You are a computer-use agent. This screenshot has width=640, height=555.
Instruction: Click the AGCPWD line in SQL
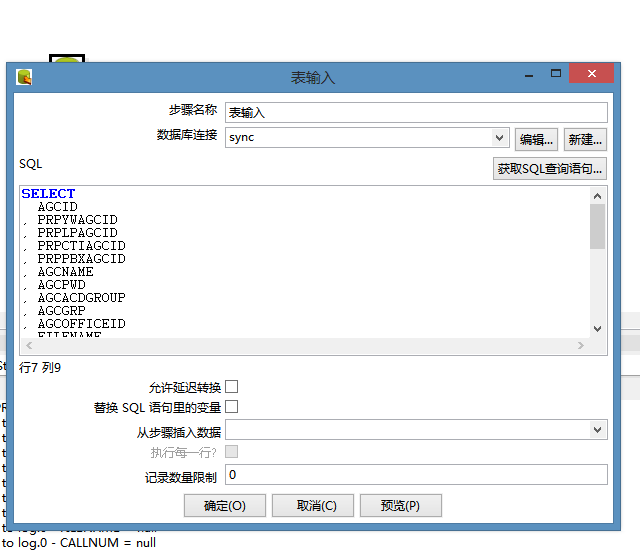(62, 285)
